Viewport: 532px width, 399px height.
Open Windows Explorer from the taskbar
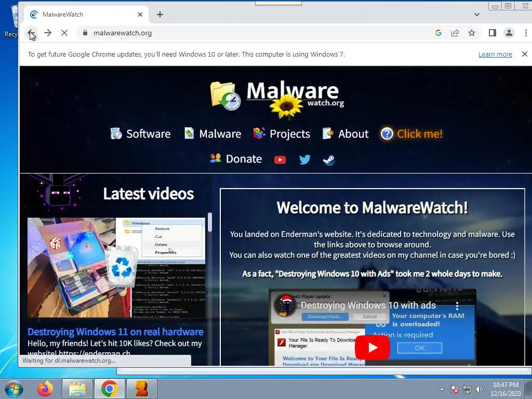[x=77, y=389]
